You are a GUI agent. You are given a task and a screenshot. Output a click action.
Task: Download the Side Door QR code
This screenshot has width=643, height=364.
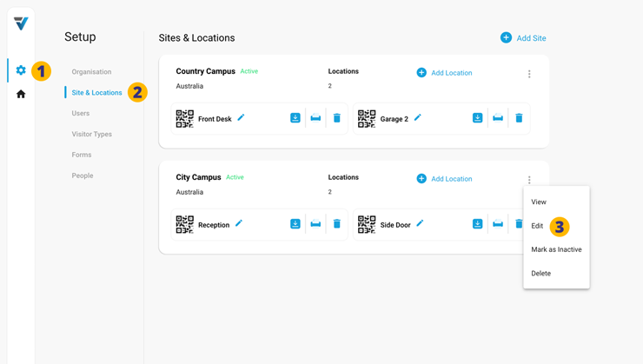coord(477,224)
